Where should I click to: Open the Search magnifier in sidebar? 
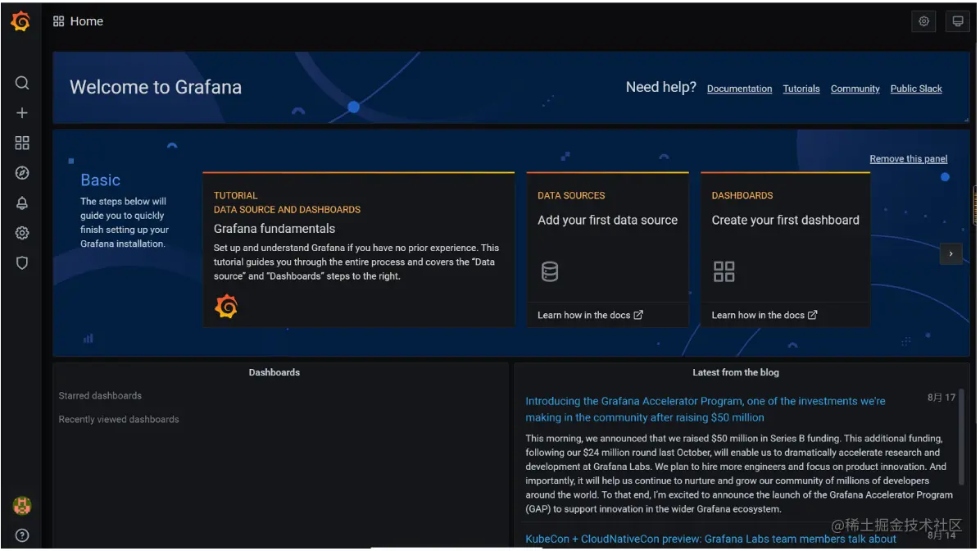pyautogui.click(x=22, y=83)
